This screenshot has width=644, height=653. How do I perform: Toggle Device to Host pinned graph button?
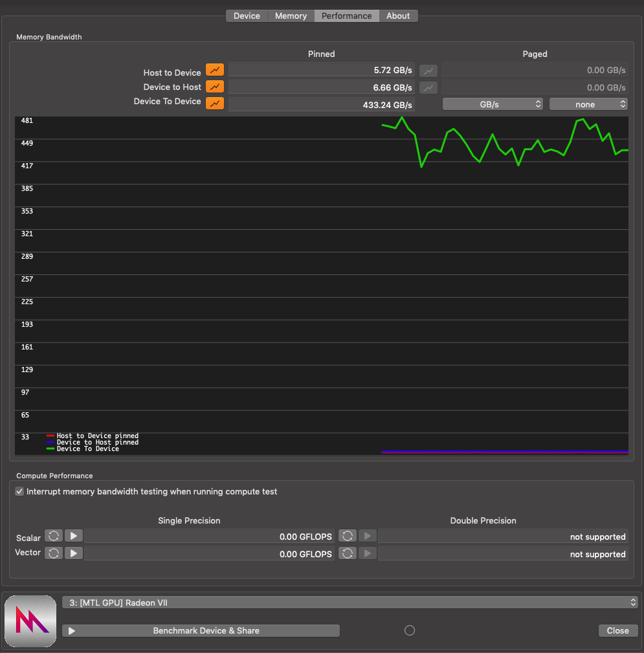coord(214,87)
